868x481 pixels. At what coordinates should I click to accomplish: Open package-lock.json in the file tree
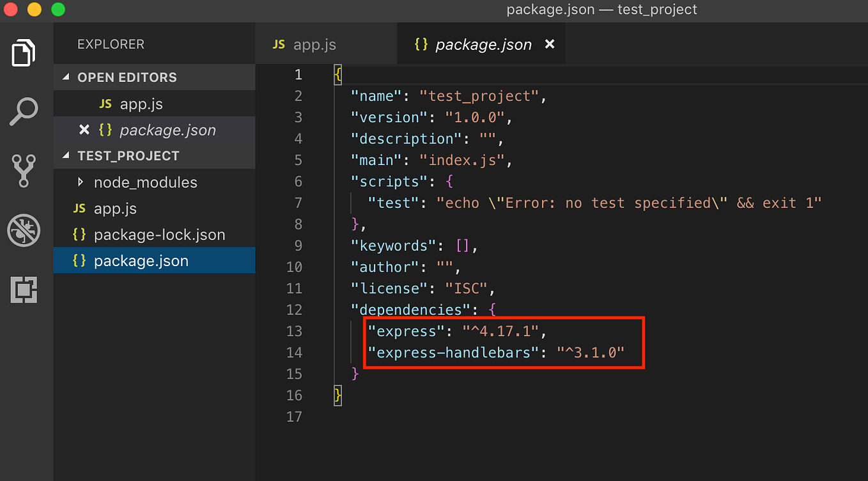point(154,235)
